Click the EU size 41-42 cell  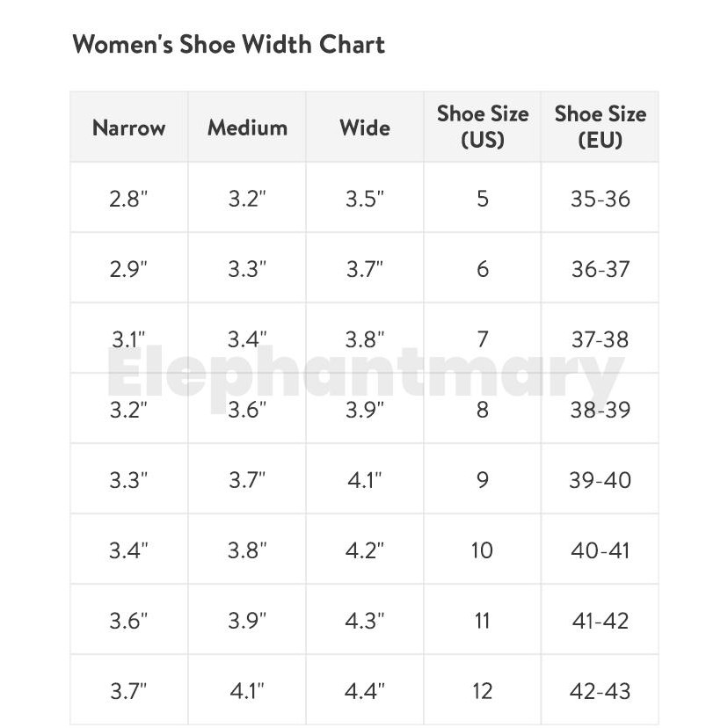point(600,621)
